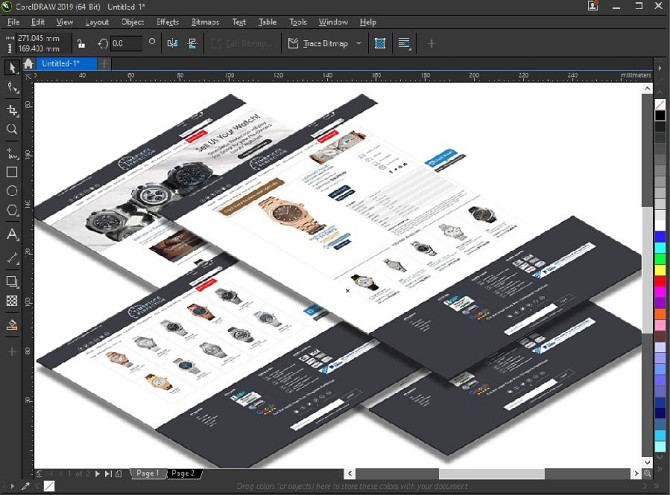Switch to the Page 2 tab
Screen dimensions: 670x495
point(183,473)
